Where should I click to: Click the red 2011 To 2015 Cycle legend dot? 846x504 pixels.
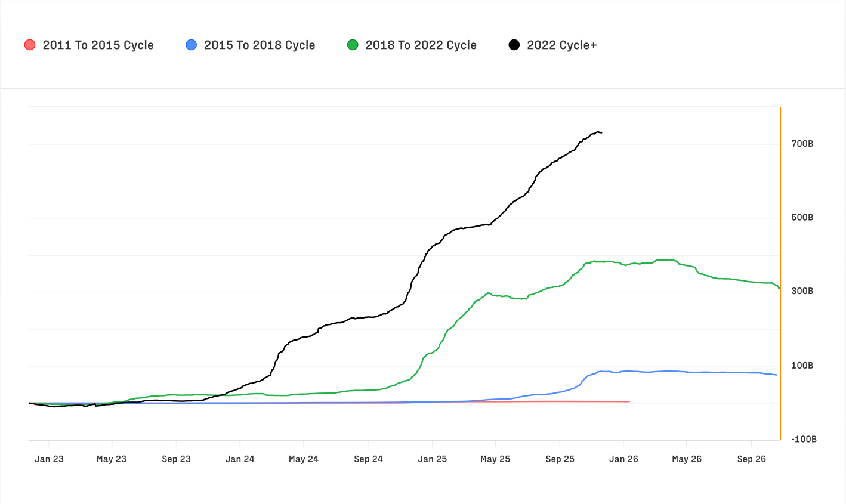tap(30, 45)
